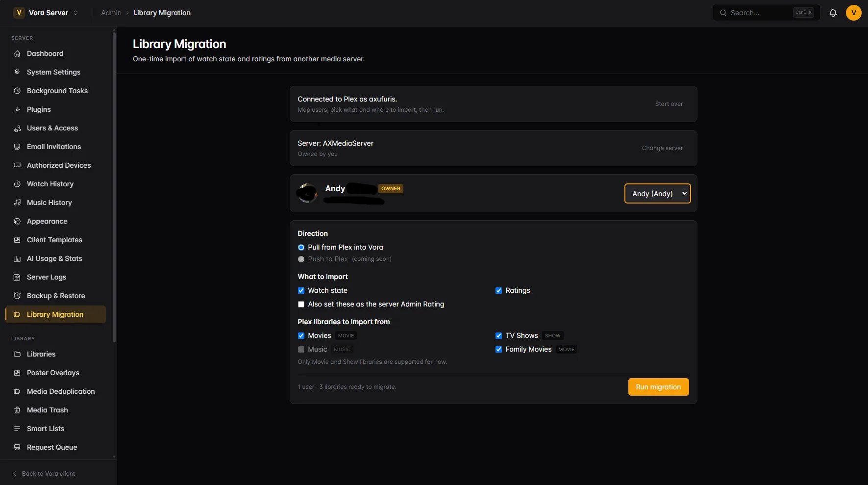This screenshot has width=868, height=485.
Task: Open Request Queue page
Action: (x=55, y=447)
